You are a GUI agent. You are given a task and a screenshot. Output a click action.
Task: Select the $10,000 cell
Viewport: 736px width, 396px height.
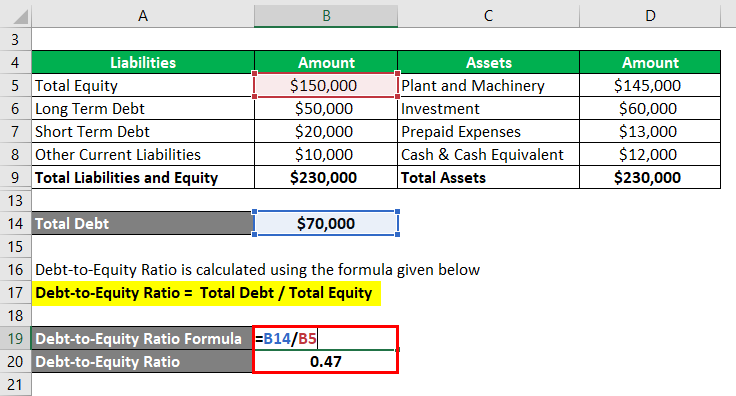[326, 154]
